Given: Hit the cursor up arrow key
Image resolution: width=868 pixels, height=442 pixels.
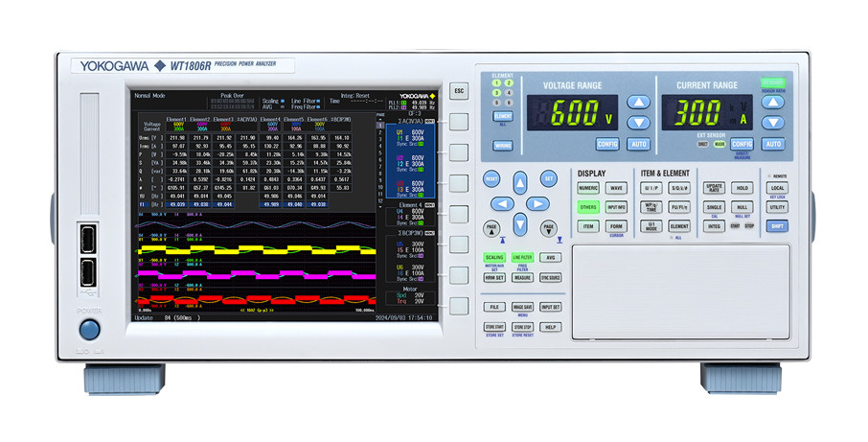Looking at the screenshot, I should pyautogui.click(x=520, y=183).
